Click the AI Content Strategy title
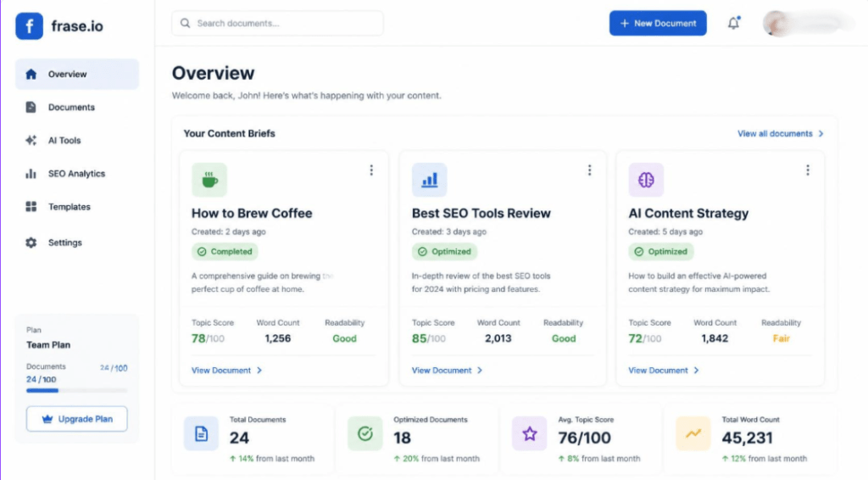The image size is (868, 480). 688,213
